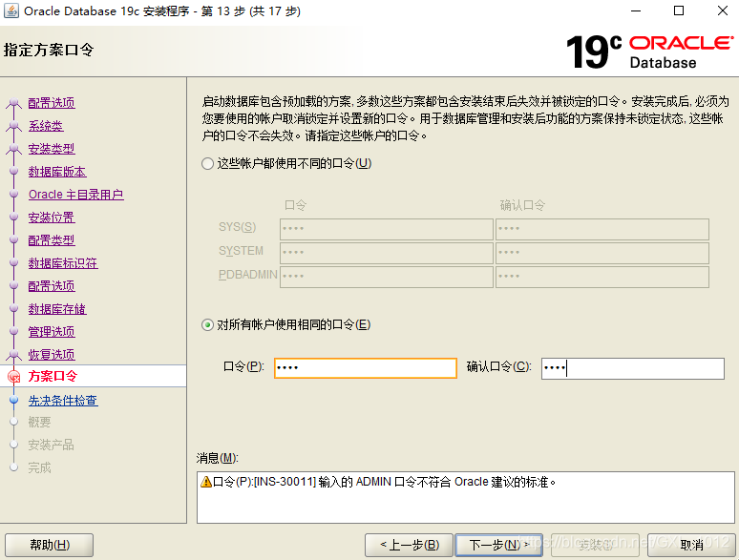The width and height of the screenshot is (739, 560).
Task: Open the 数据库版本 step link
Action: coord(57,172)
